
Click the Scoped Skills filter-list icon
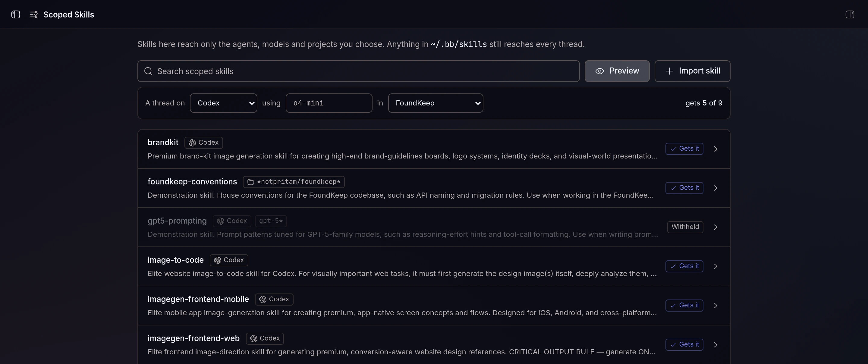(34, 14)
